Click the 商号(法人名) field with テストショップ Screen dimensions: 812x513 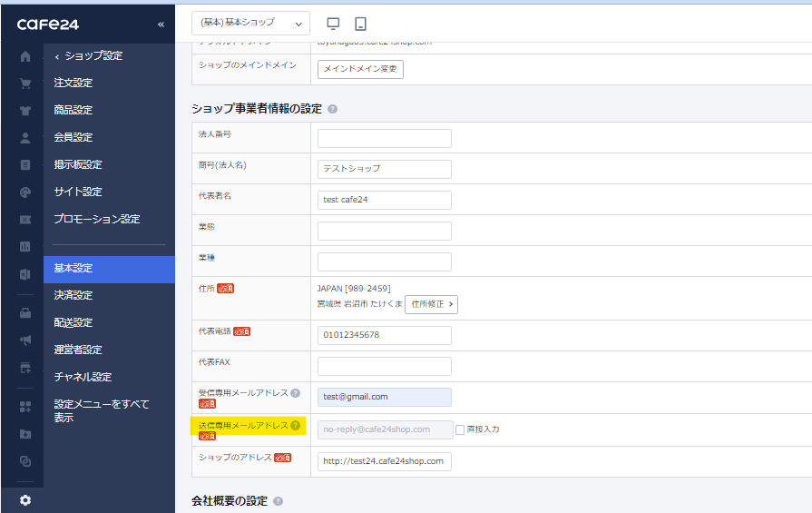(385, 169)
